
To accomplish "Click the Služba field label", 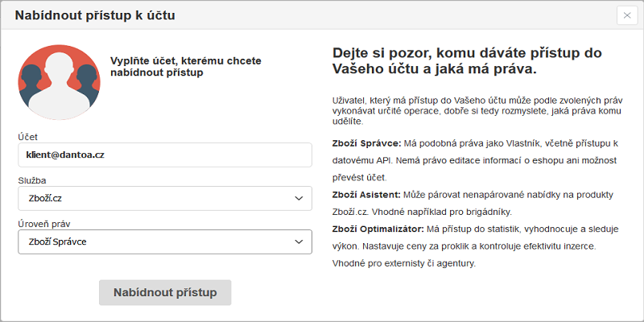I will pyautogui.click(x=33, y=180).
